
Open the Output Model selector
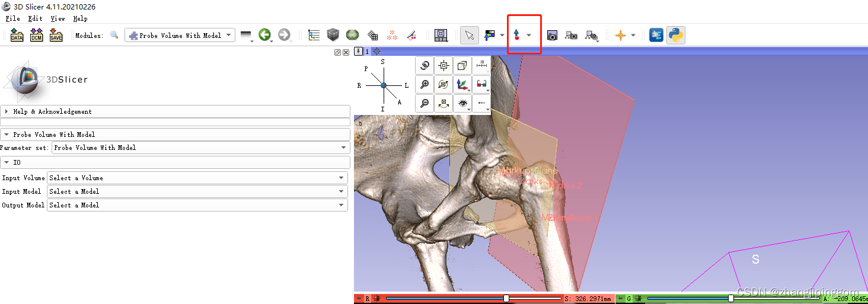197,205
